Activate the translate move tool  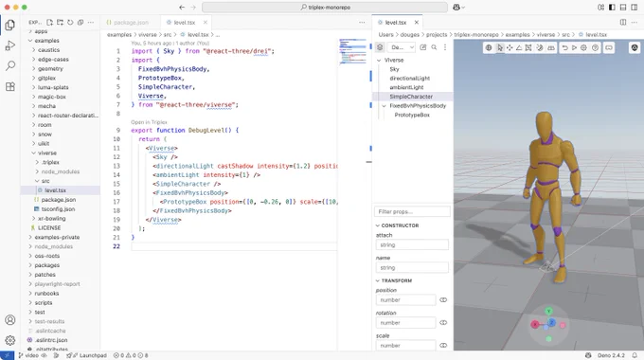coord(510,47)
